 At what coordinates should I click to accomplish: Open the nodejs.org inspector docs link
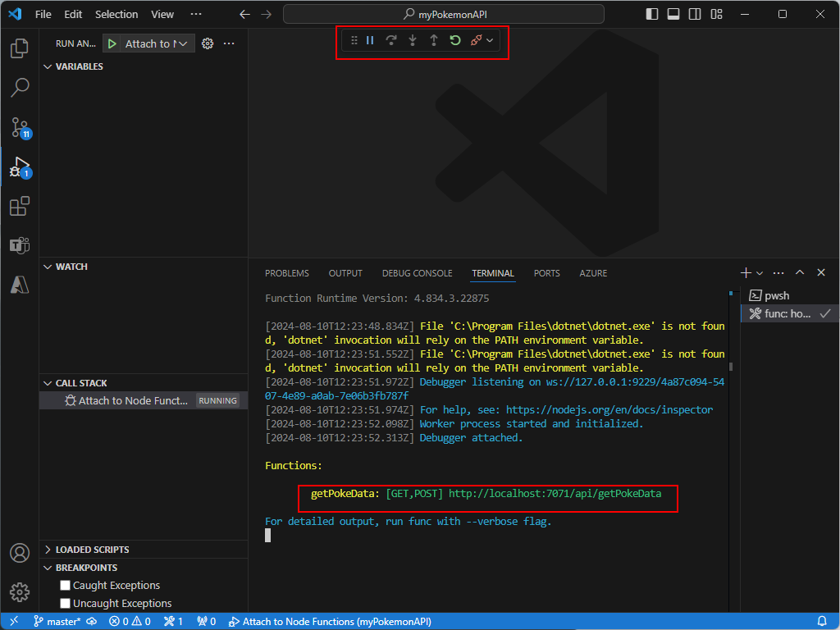pos(609,410)
